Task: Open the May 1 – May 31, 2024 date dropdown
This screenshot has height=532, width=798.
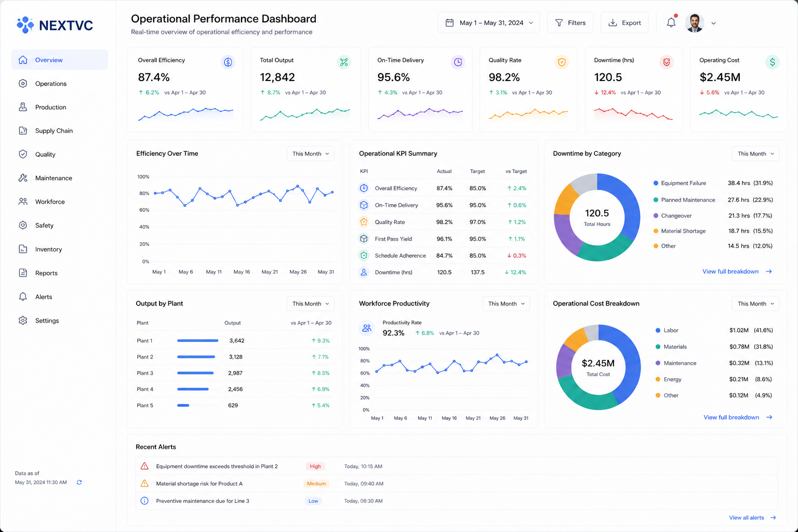Action: [488, 23]
